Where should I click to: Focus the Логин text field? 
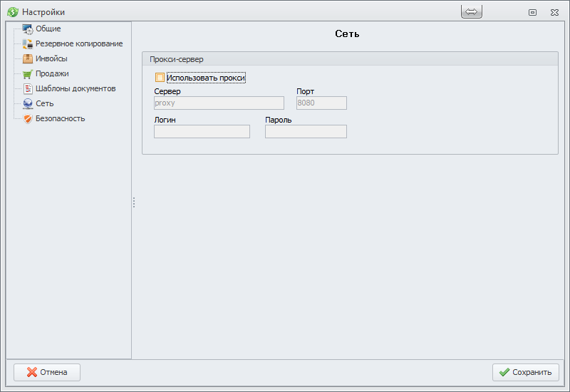tap(202, 132)
